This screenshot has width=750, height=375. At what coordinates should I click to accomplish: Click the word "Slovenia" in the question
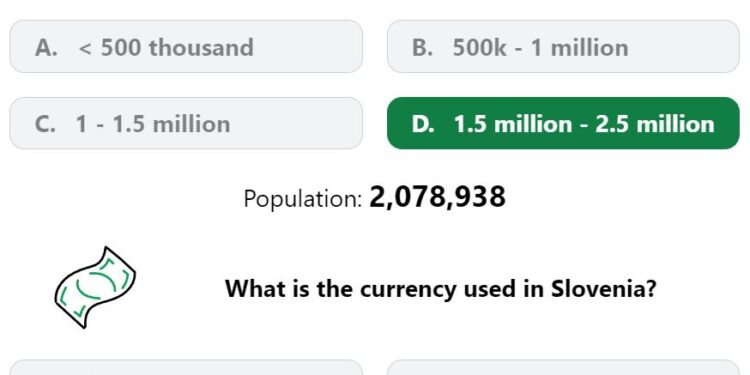pos(603,288)
